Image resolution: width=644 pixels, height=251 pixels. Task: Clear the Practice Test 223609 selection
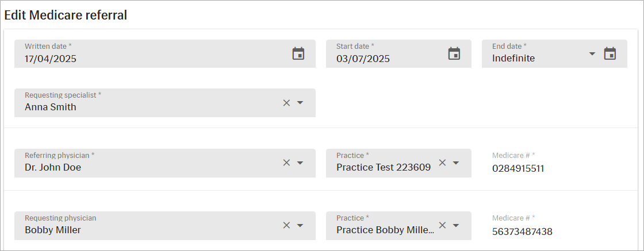tap(442, 163)
